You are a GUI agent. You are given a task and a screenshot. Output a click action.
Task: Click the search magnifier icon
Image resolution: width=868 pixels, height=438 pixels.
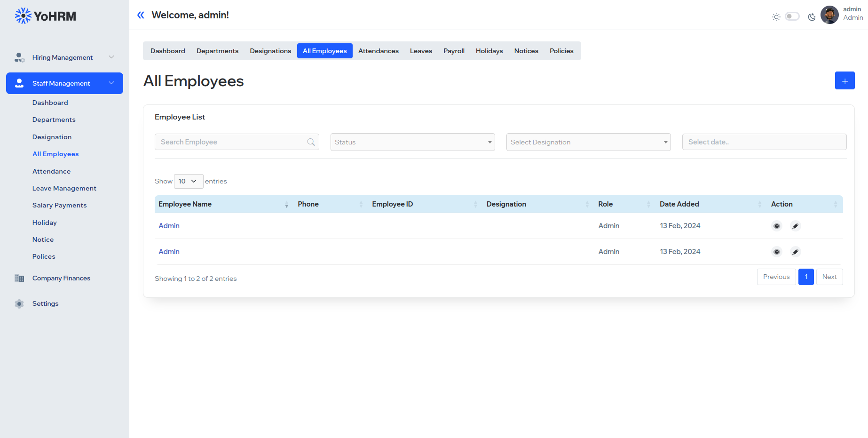coord(311,142)
